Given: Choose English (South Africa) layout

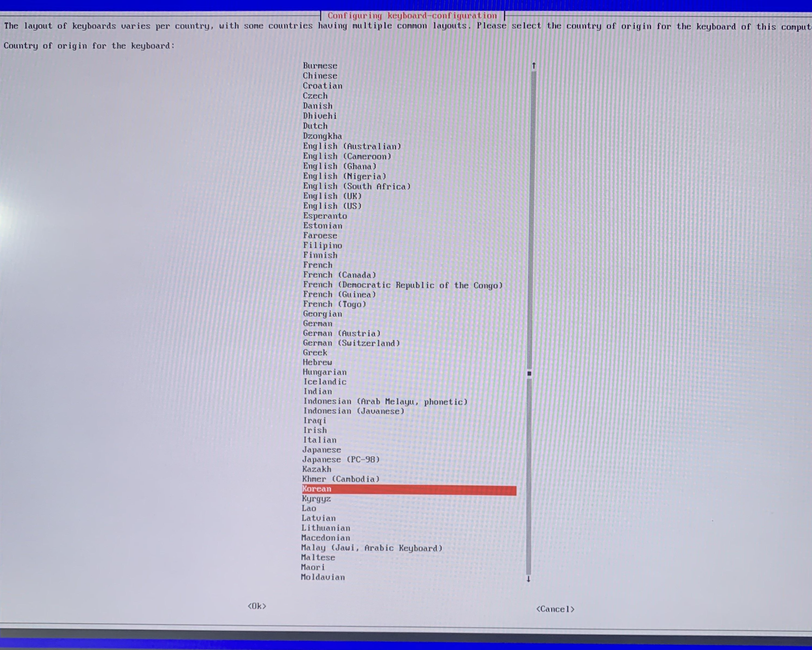Looking at the screenshot, I should (356, 186).
